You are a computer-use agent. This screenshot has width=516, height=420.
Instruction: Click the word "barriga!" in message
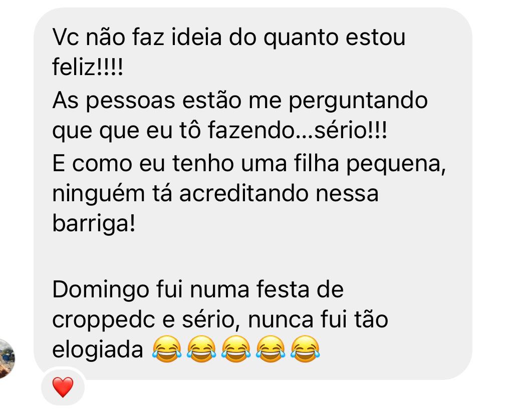94,224
